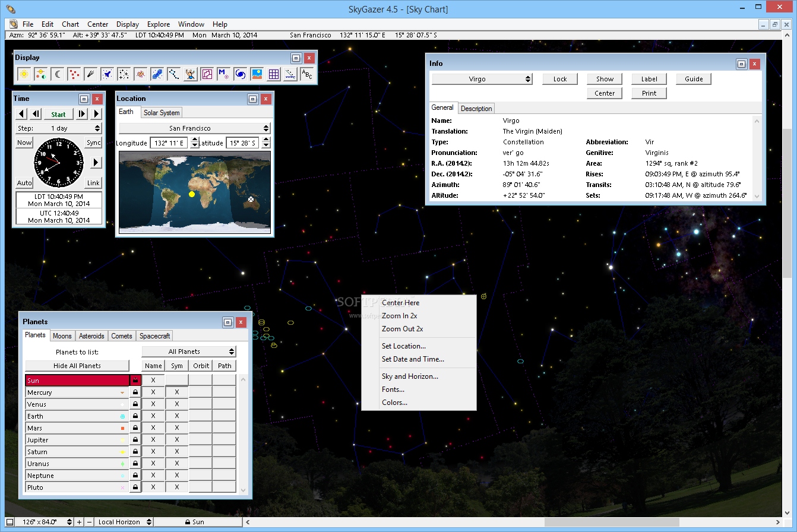Toggle galaxy spiral icon in Display panel
The height and width of the screenshot is (532, 797).
click(x=241, y=74)
